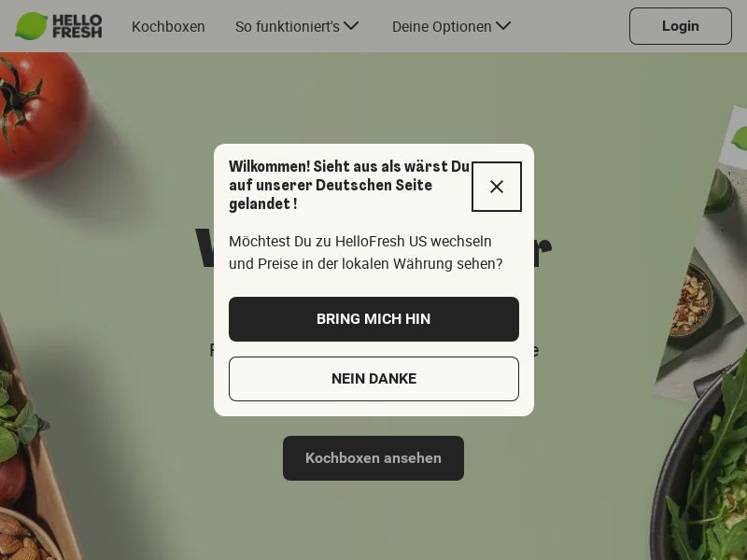Screen dimensions: 747x560
Task: Open the Kochboxen menu item
Action: (x=168, y=27)
